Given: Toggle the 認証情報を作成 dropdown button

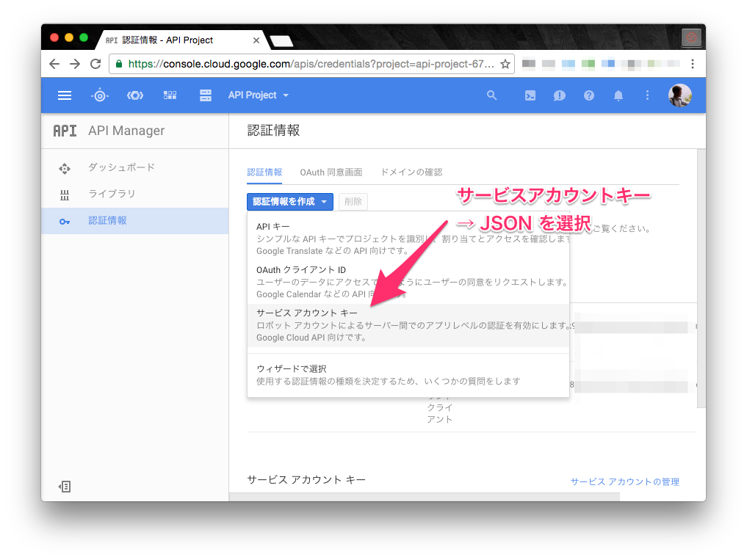Looking at the screenshot, I should coord(289,201).
